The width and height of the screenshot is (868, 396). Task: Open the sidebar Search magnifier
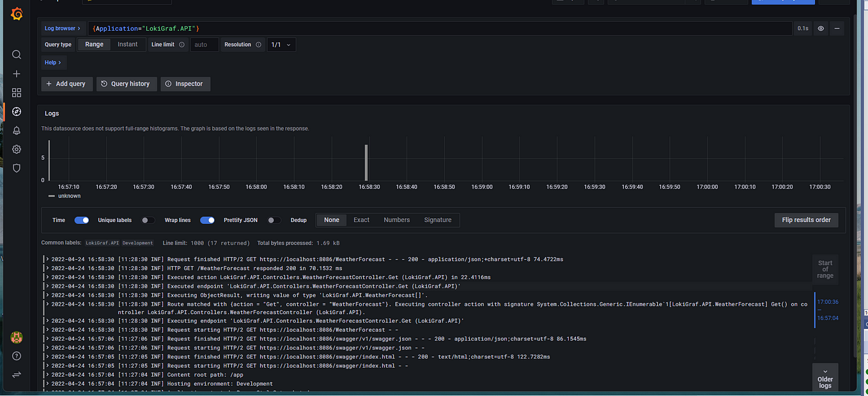tap(17, 55)
